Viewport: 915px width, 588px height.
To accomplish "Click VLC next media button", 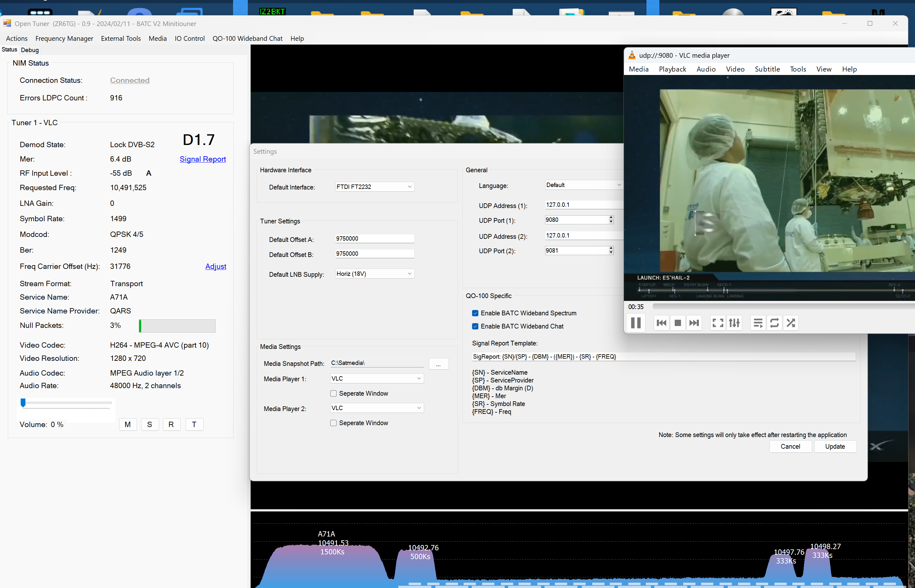I will click(x=694, y=323).
